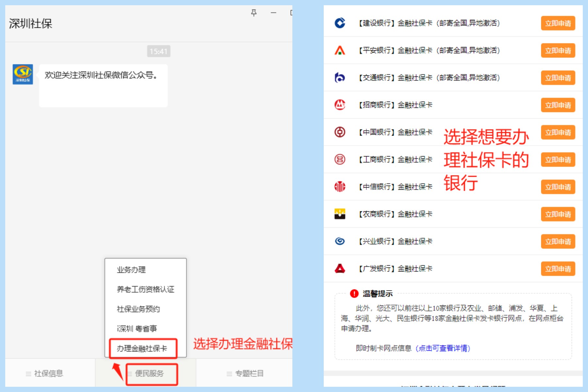Apply for 平安银行 card via 立即申请
Image resolution: width=588 pixels, height=392 pixels.
tap(558, 51)
